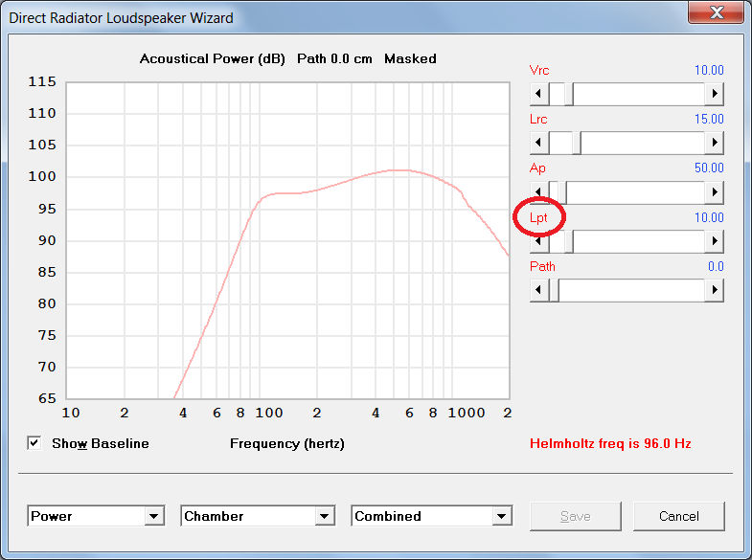Click the Acoustical Power (dB) chart title
The width and height of the screenshot is (752, 560).
212,59
